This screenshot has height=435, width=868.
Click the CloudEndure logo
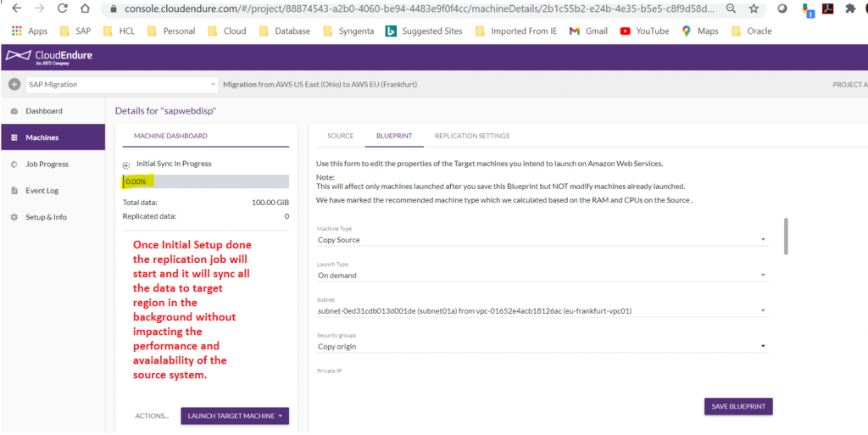click(48, 57)
